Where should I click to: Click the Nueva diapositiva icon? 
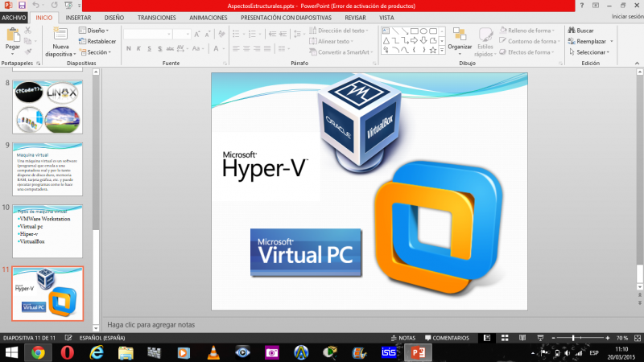point(60,34)
